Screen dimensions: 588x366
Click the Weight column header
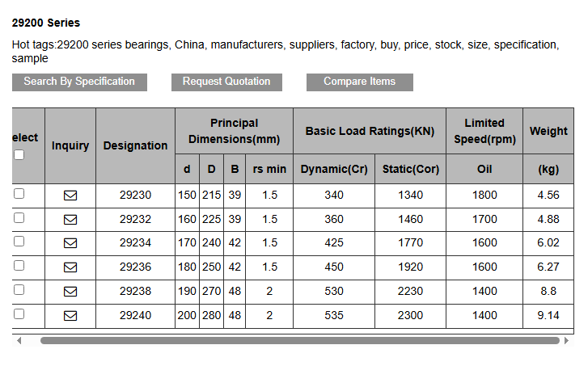[x=548, y=131]
